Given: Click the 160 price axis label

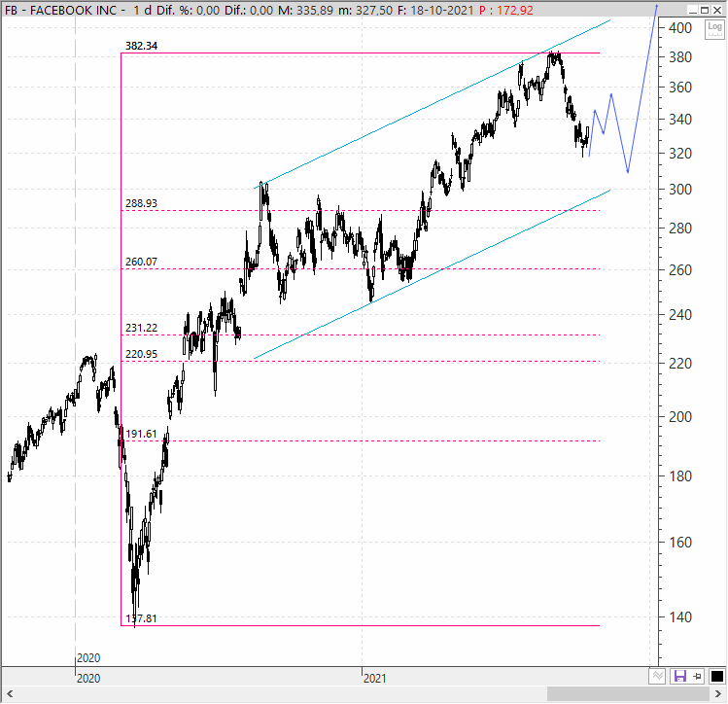Looking at the screenshot, I should pos(680,542).
